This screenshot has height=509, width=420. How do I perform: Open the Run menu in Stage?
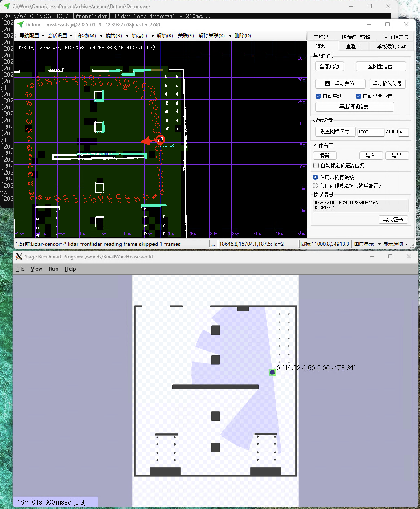(53, 269)
